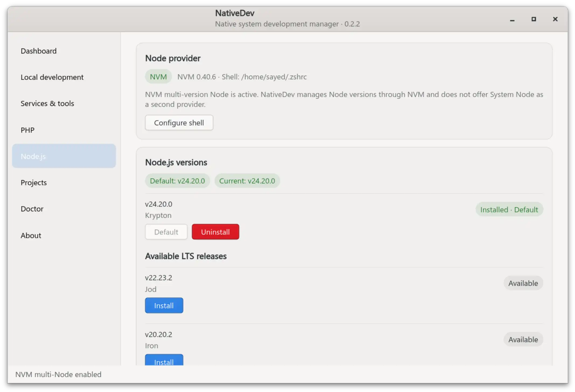Image resolution: width=575 pixels, height=392 pixels.
Task: Click the NVM 0.40.6 shell path text
Action: 242,77
